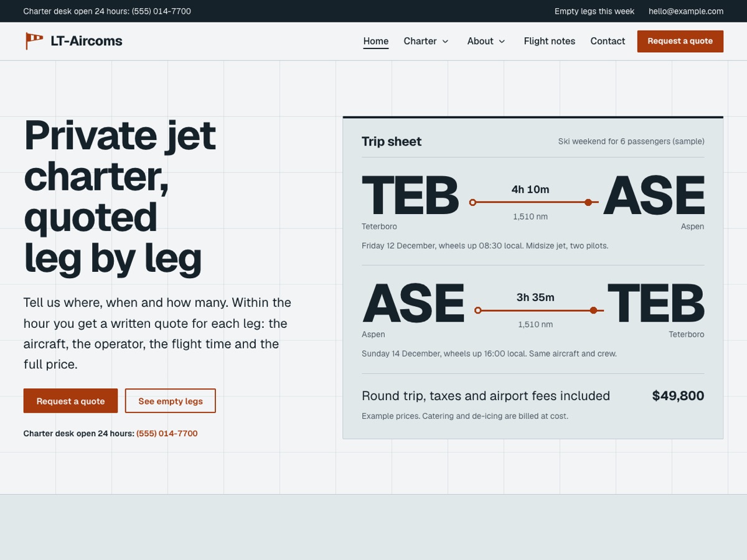Open Empty legs this week link
The image size is (747, 560).
coord(594,11)
